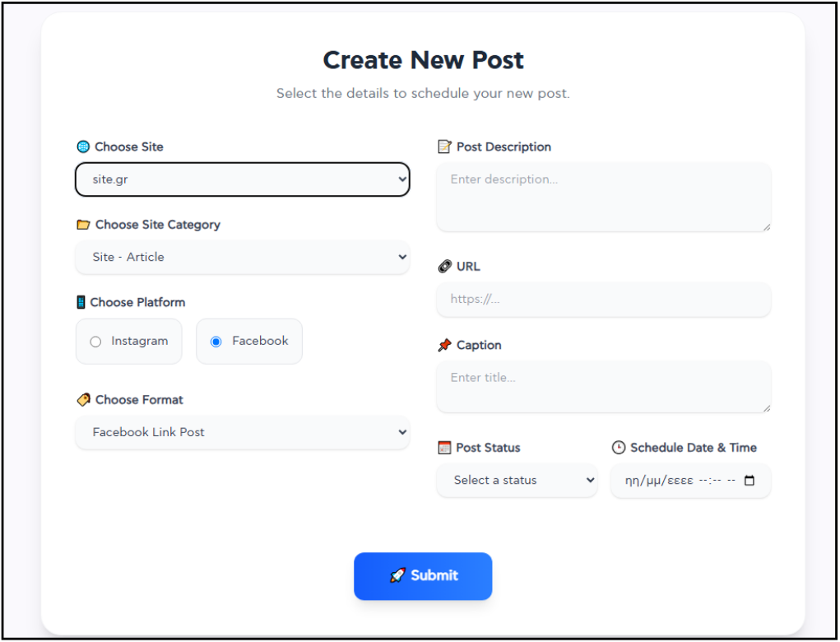Screen dimensions: 840x642
Task: Click the memo icon beside Post Description
Action: click(444, 147)
